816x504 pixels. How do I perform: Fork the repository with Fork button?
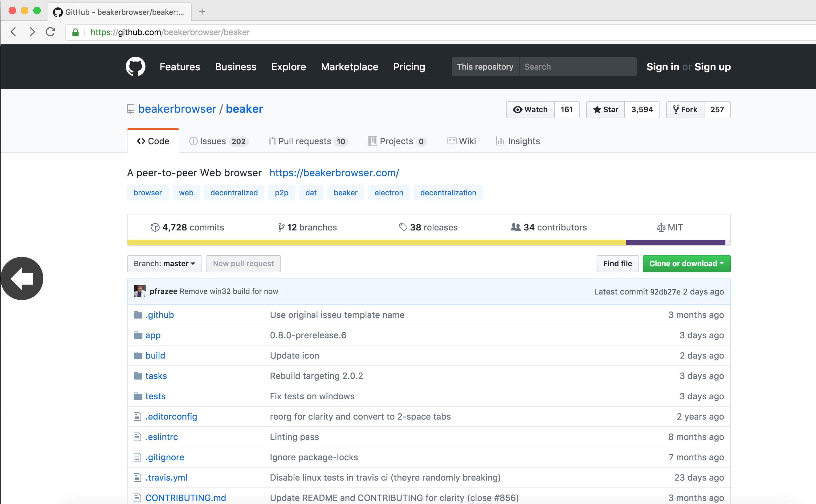pyautogui.click(x=685, y=110)
